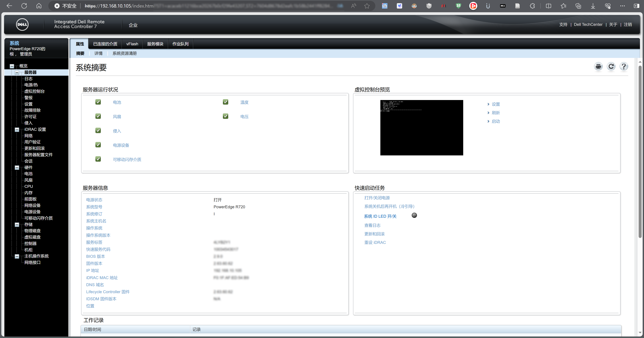Toggle the System ID LED indicator
This screenshot has height=338, width=644.
click(414, 215)
